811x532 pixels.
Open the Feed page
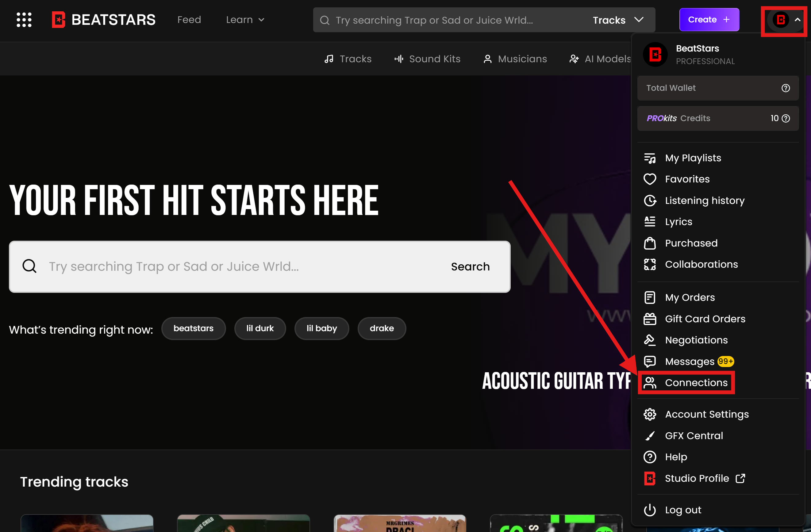pyautogui.click(x=189, y=20)
